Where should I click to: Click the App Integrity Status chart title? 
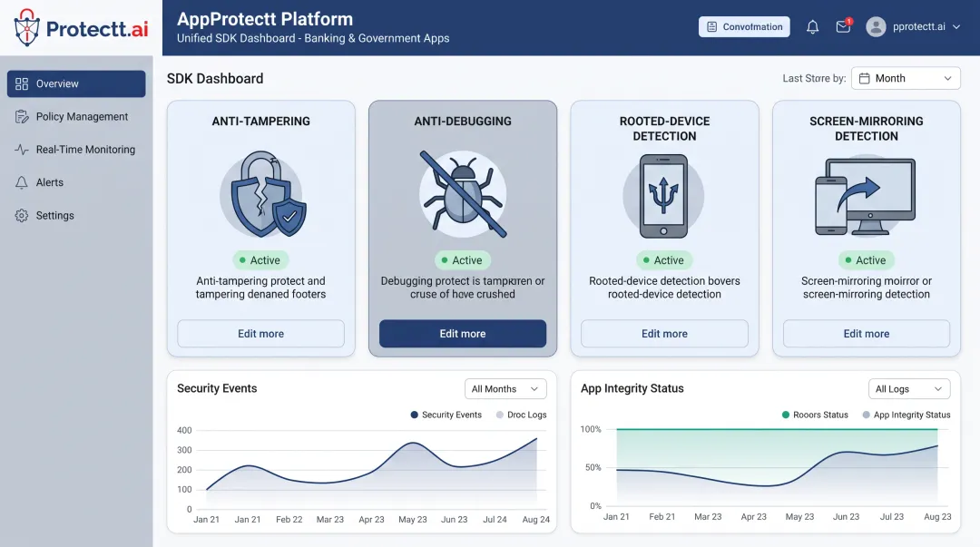[632, 388]
